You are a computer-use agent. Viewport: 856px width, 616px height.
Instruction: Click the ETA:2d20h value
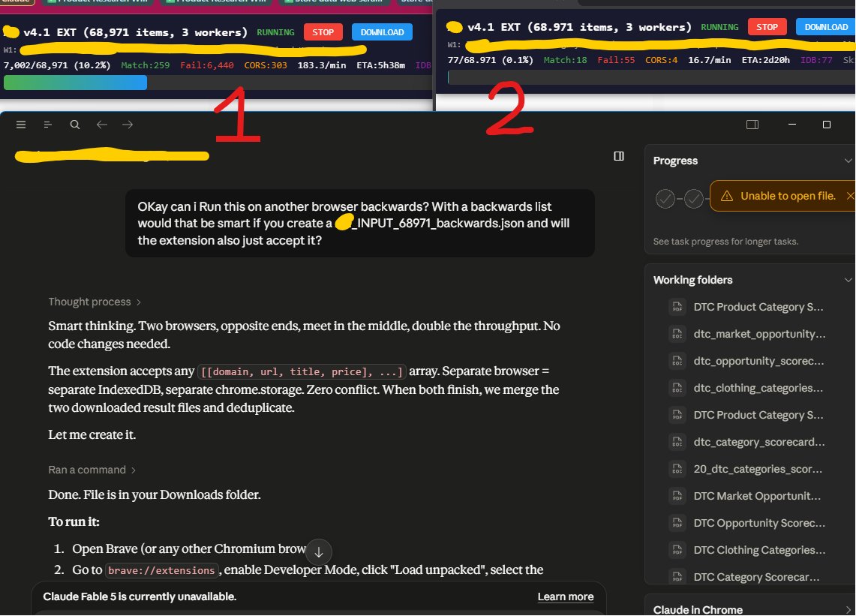coord(765,60)
